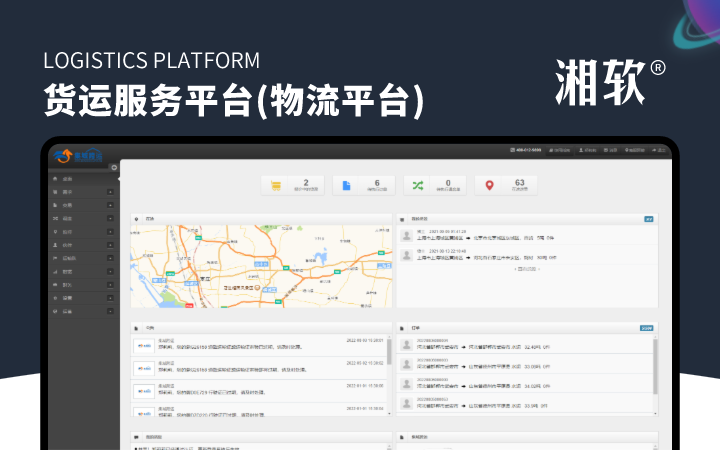Click the view-more link under the two shipment entries
720x450 pixels.
click(x=529, y=268)
